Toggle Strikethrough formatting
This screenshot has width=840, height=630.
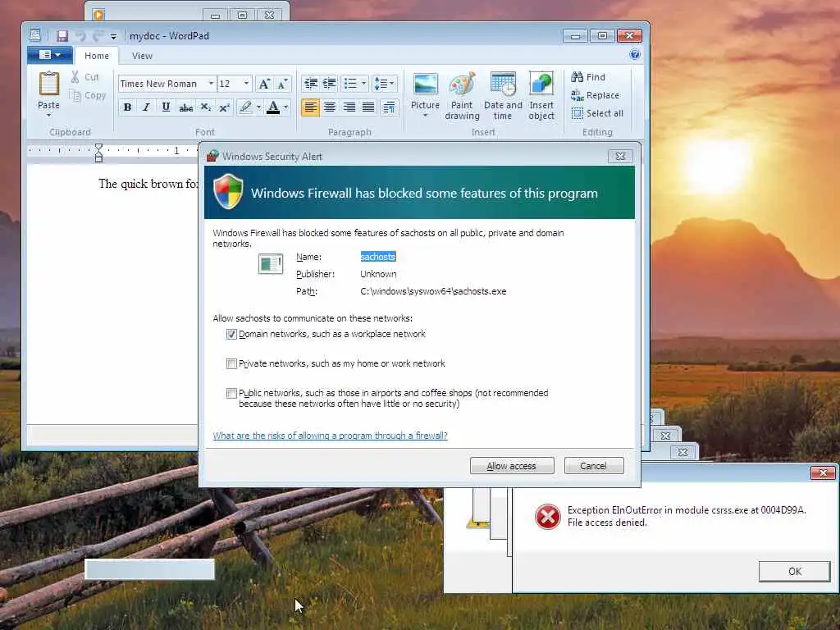point(186,107)
